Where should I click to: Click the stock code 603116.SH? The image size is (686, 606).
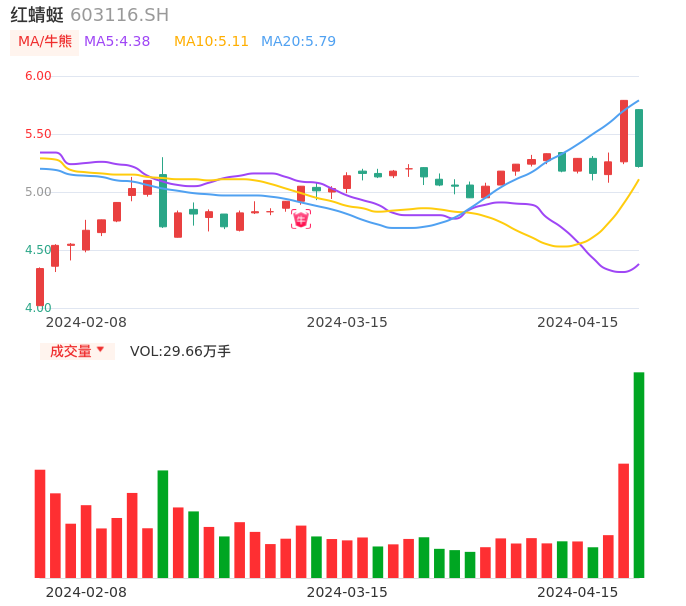coord(119,15)
